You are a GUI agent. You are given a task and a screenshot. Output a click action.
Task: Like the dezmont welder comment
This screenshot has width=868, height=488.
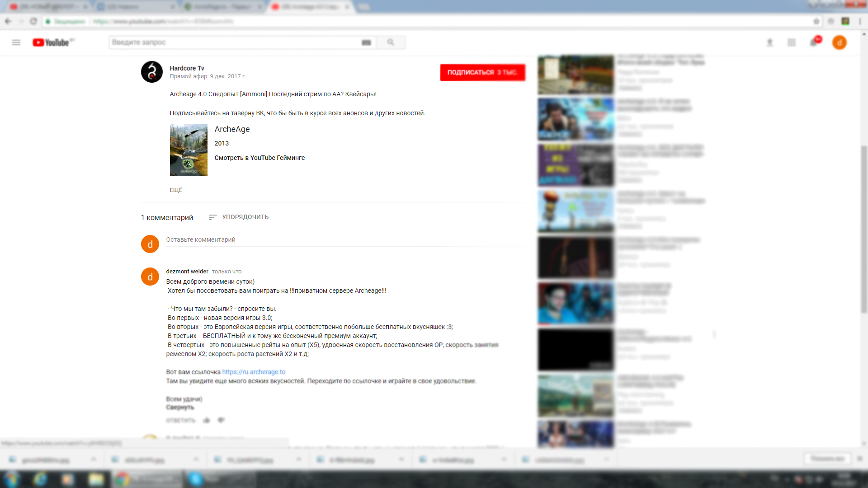tap(207, 420)
